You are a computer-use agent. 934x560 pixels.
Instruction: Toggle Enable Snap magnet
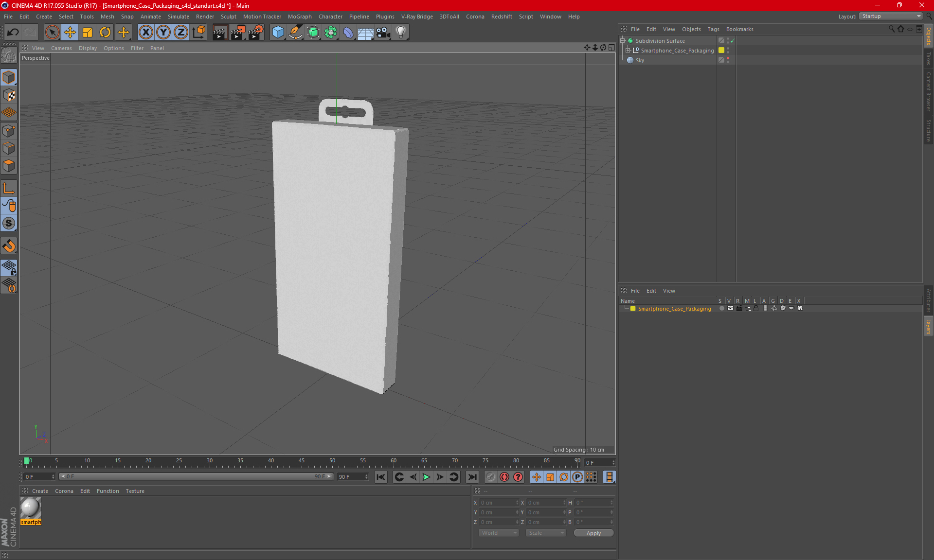[x=9, y=246]
